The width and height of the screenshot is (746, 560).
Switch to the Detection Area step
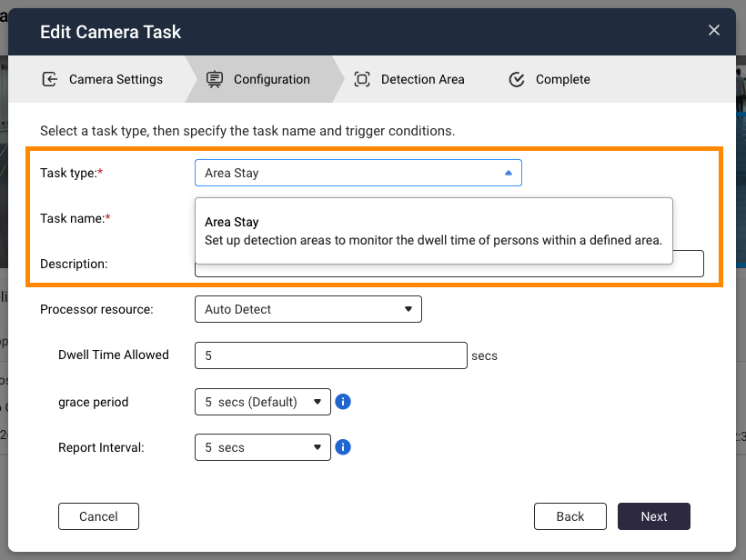coord(422,79)
